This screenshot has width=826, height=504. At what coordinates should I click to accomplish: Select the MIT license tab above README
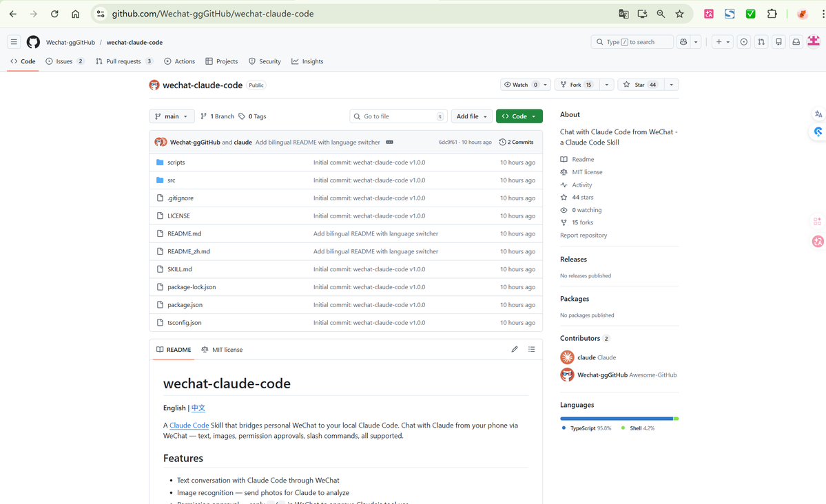pos(222,350)
